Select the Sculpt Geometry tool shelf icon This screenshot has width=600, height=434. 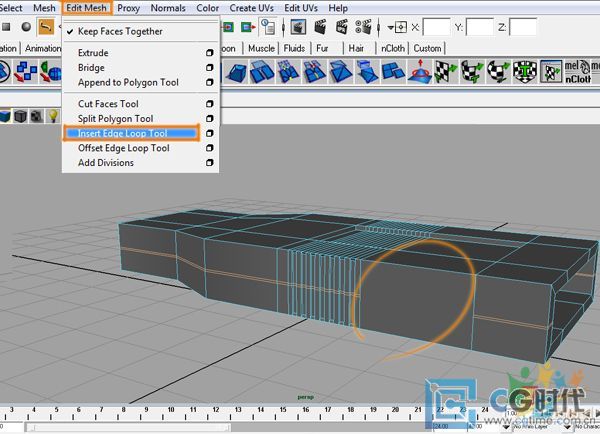(x=419, y=72)
